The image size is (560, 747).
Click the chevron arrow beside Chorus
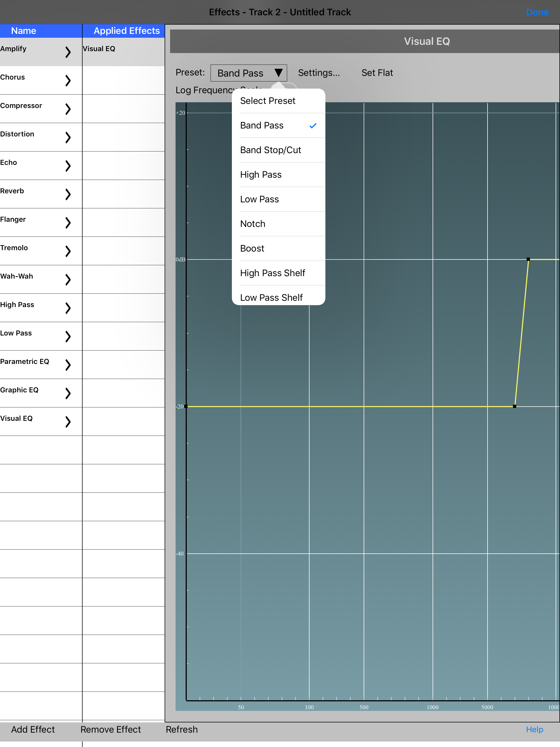68,80
